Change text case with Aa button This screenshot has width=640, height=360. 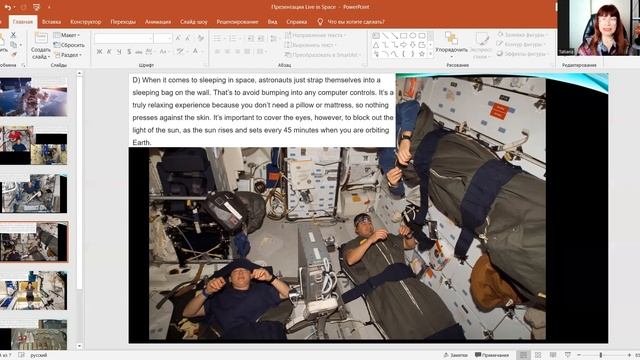click(x=164, y=52)
